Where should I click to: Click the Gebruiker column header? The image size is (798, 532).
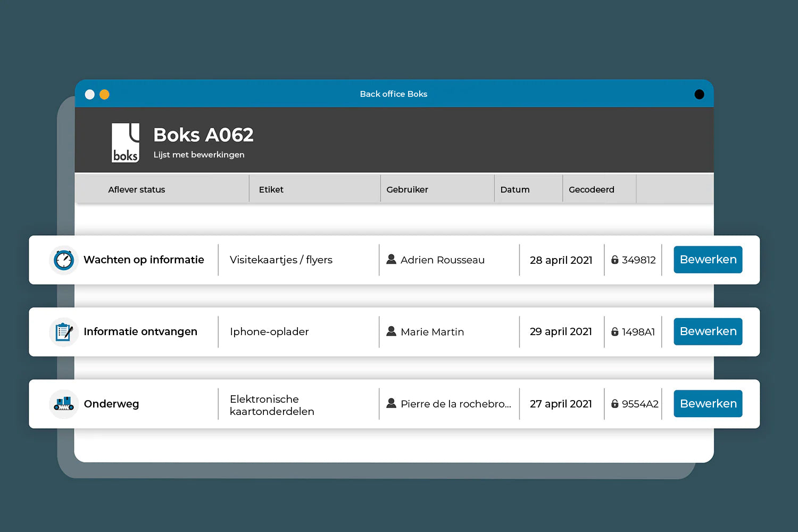click(x=407, y=189)
